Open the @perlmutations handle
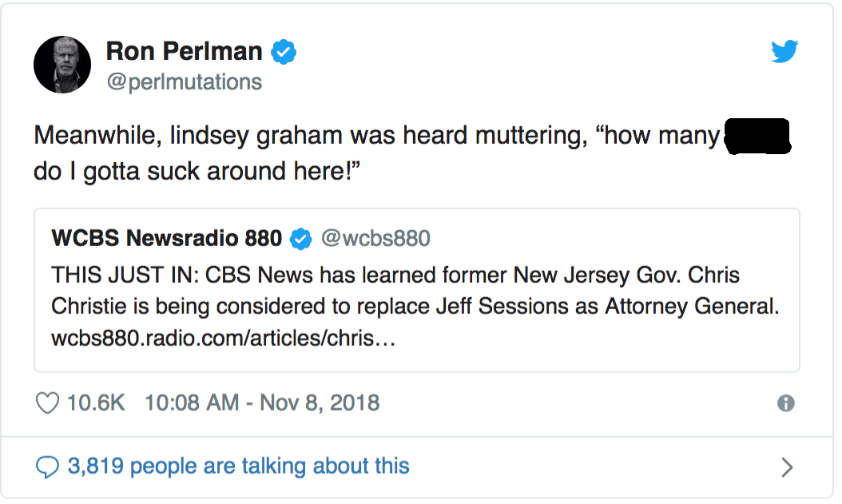 click(184, 81)
